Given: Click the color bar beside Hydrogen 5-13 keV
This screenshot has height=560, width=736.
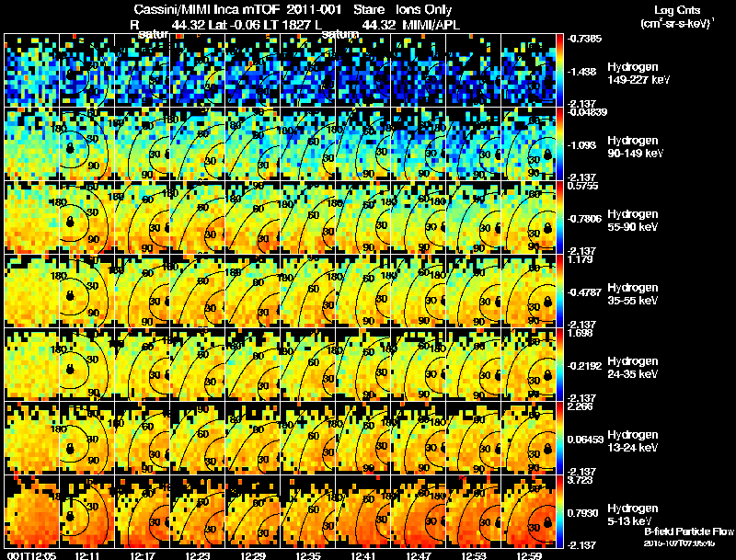Looking at the screenshot, I should [x=559, y=511].
